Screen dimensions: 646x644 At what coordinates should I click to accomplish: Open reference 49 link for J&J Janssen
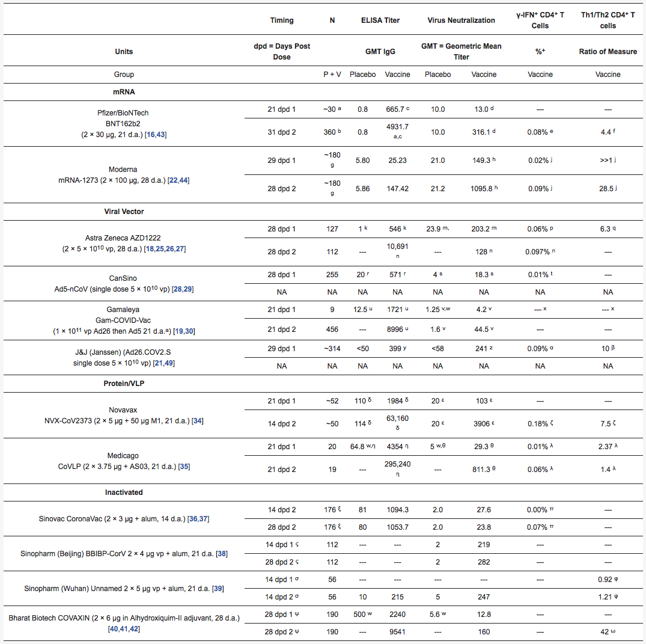168,363
